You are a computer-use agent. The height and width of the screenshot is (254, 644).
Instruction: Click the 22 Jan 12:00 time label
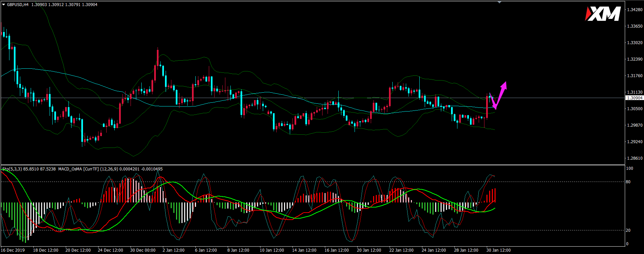[x=401, y=250]
